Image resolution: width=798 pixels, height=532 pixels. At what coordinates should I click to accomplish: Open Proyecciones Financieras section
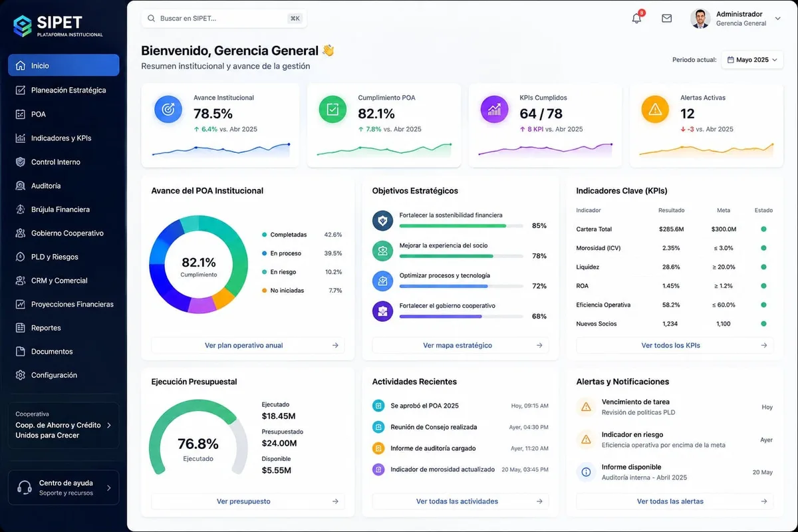point(64,305)
